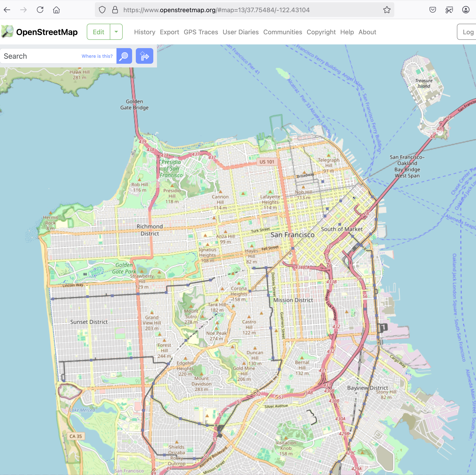Click the Mount Davidson 283 m label
476x475 pixels.
coord(201,384)
